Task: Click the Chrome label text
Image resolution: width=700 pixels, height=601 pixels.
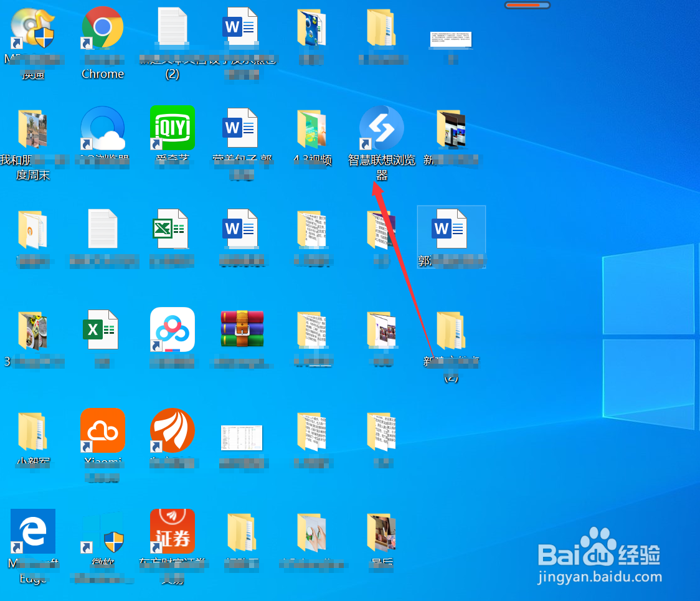Action: (103, 73)
